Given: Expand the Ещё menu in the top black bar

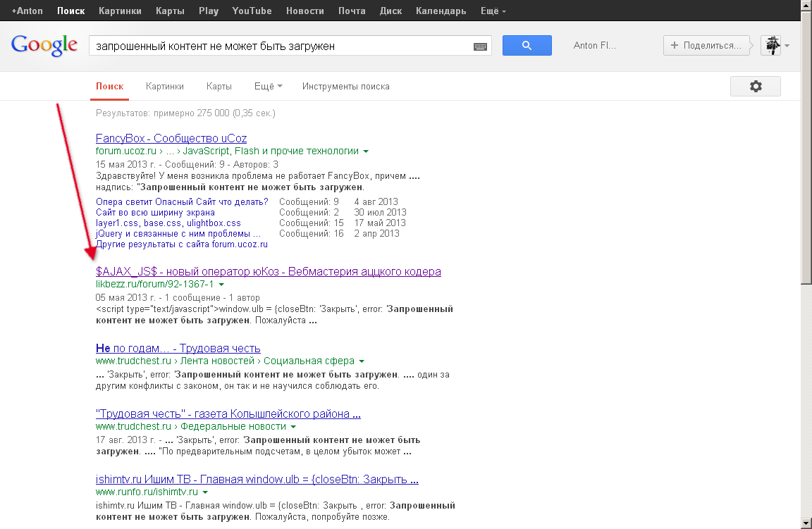Looking at the screenshot, I should (x=493, y=11).
